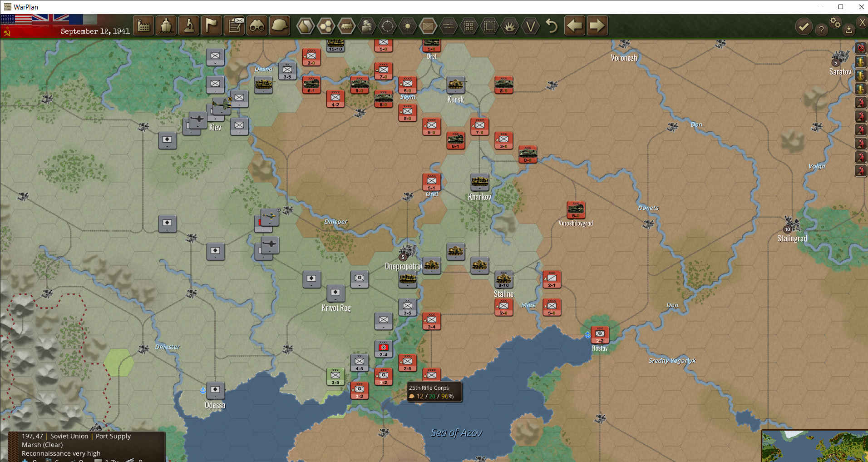Open game settings gears
Image resolution: width=868 pixels, height=462 pixels.
(x=835, y=22)
